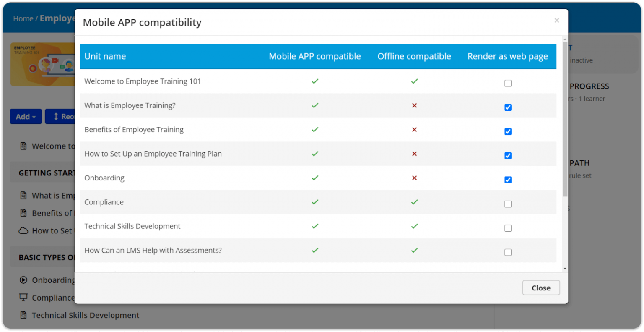Dismiss the dialog with the X icon

pos(556,20)
